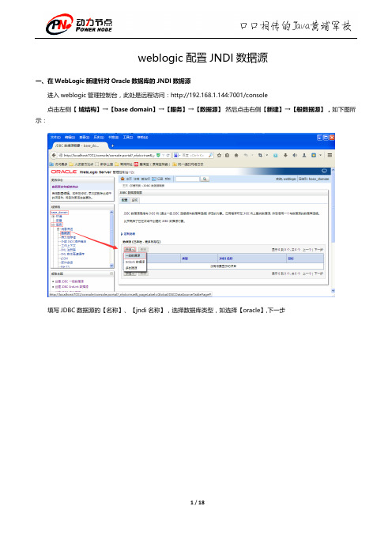392x555 pixels.
Task: Click the undo arrow icon in browser toolbar
Action: (x=246, y=156)
